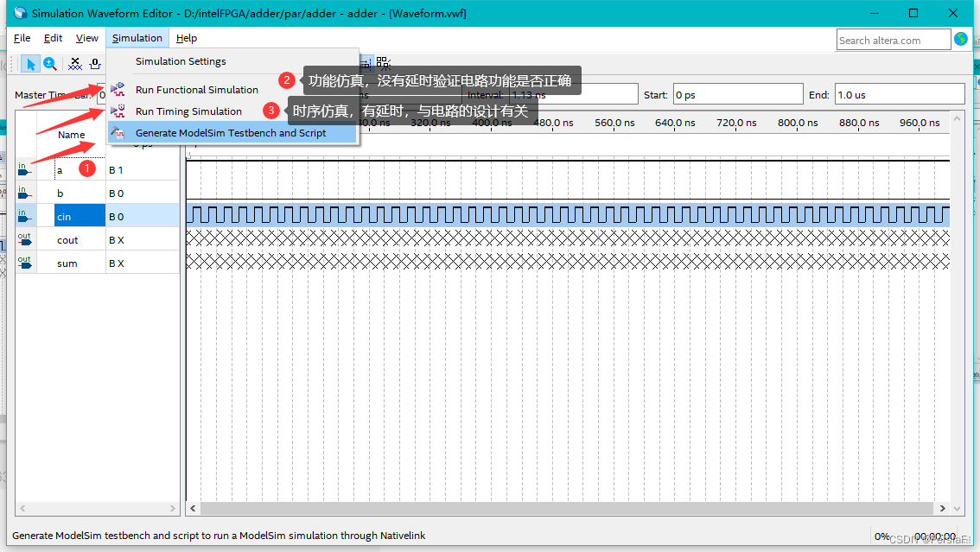Image resolution: width=980 pixels, height=552 pixels.
Task: Click the 640.0 ns time ruler mark
Action: (675, 123)
